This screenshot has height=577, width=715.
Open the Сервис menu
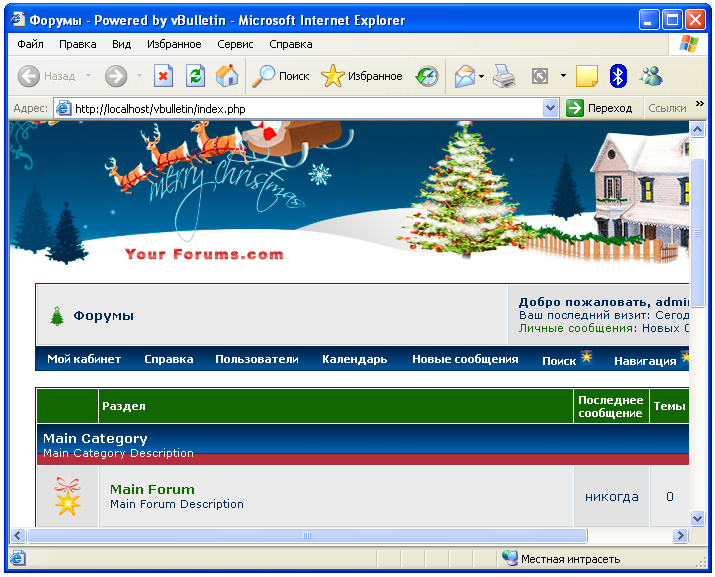tap(235, 44)
